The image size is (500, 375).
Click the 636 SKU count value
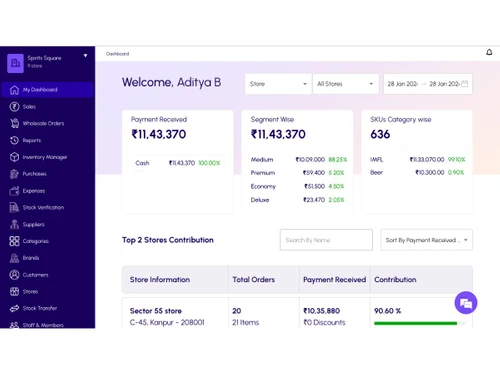(380, 134)
